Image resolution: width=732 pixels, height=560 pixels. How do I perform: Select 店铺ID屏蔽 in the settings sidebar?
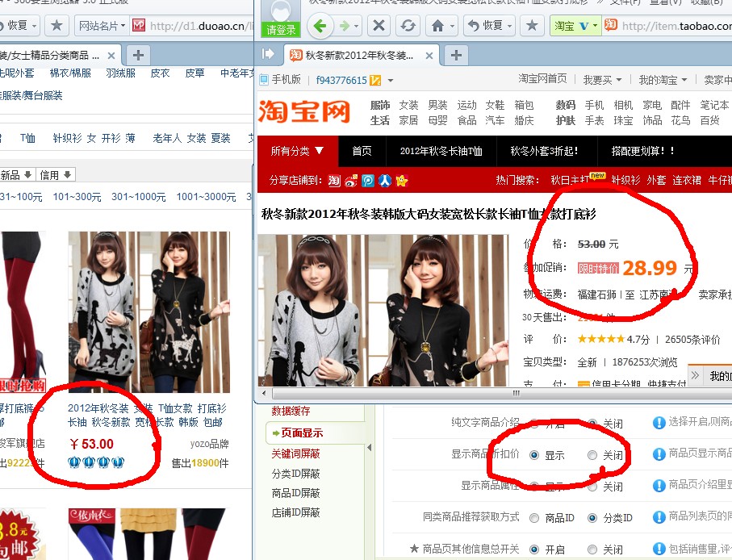296,512
